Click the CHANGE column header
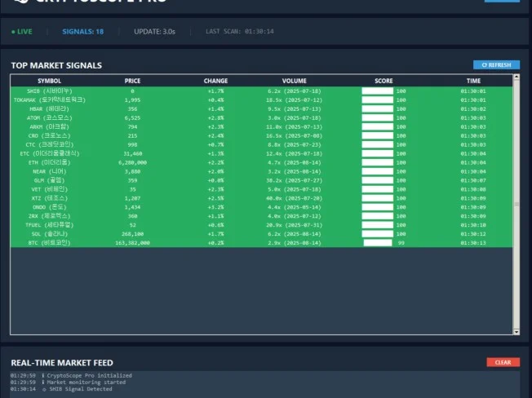This screenshot has height=398, width=532. click(215, 81)
